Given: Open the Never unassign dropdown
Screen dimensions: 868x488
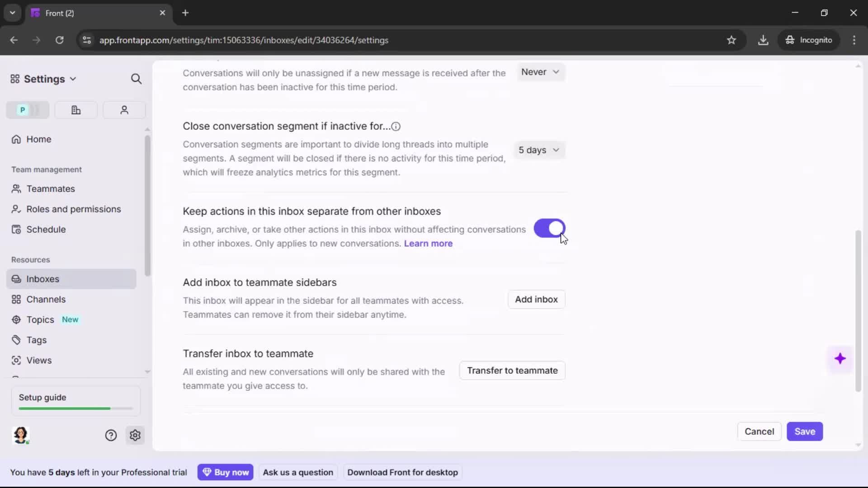Looking at the screenshot, I should pyautogui.click(x=540, y=72).
